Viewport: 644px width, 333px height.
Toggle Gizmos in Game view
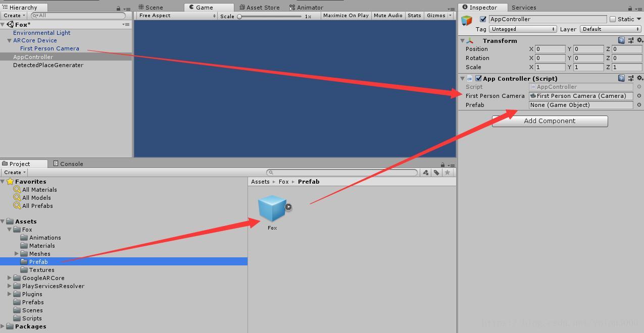click(x=436, y=16)
